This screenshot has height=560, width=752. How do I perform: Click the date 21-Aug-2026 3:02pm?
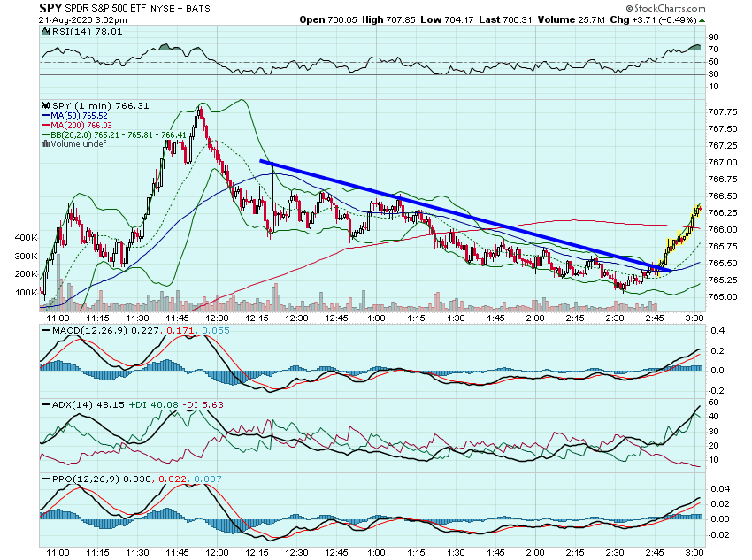(83, 20)
